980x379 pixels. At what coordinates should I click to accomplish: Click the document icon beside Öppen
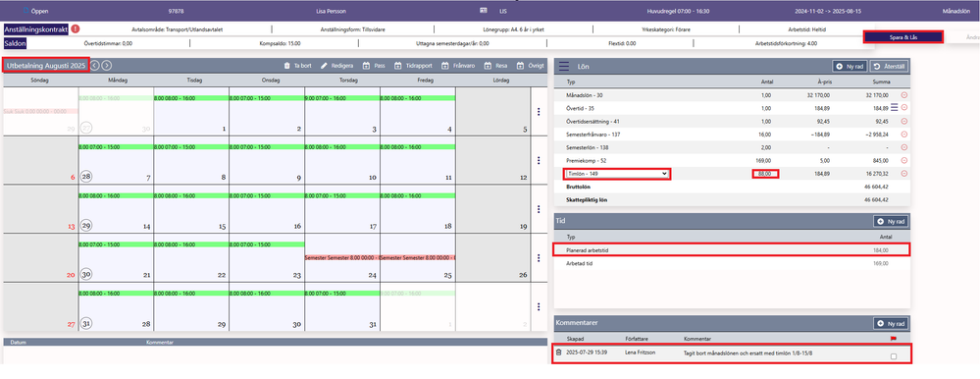click(26, 11)
